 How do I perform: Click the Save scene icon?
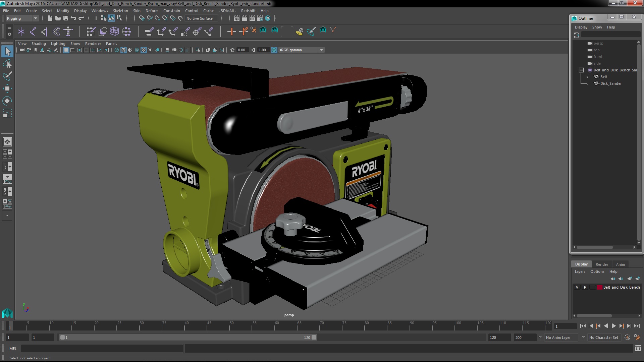(66, 18)
